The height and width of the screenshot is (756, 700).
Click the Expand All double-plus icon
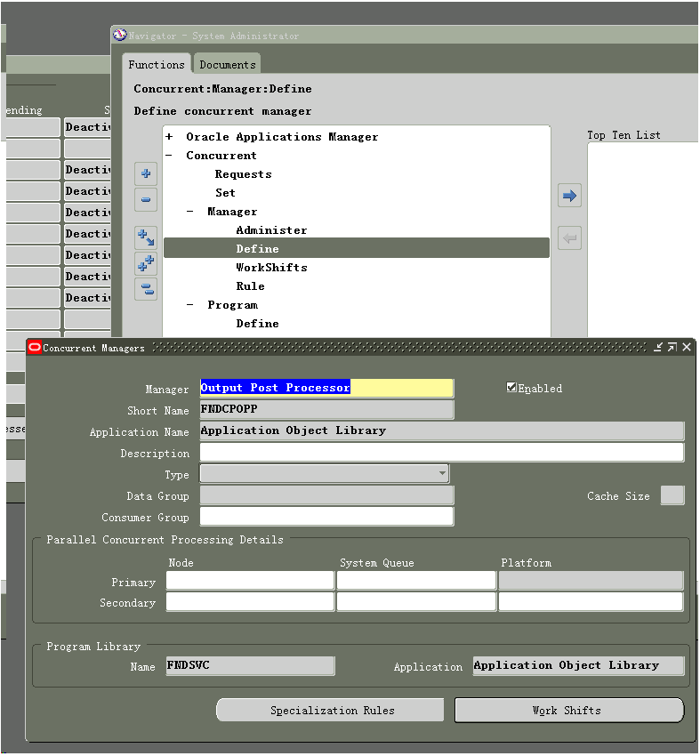click(x=146, y=263)
